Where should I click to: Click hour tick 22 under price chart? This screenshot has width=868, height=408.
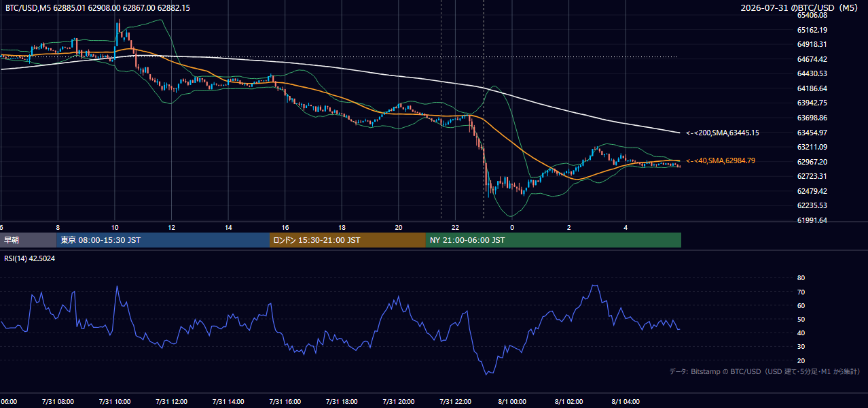pos(456,227)
